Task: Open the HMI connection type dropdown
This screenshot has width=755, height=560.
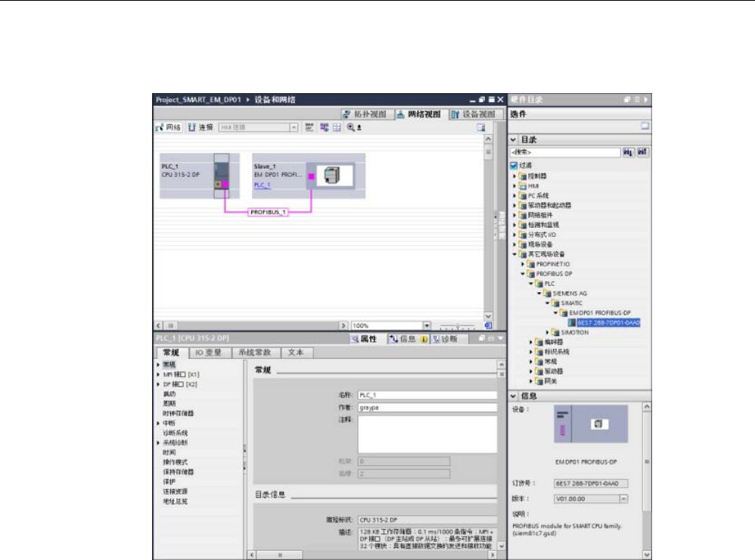Action: [294, 127]
